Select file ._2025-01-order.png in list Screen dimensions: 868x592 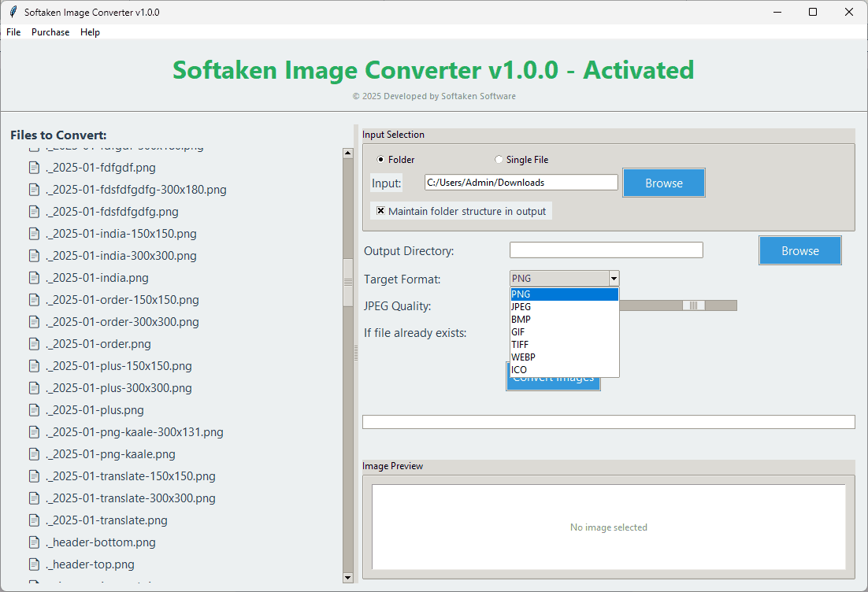(98, 344)
